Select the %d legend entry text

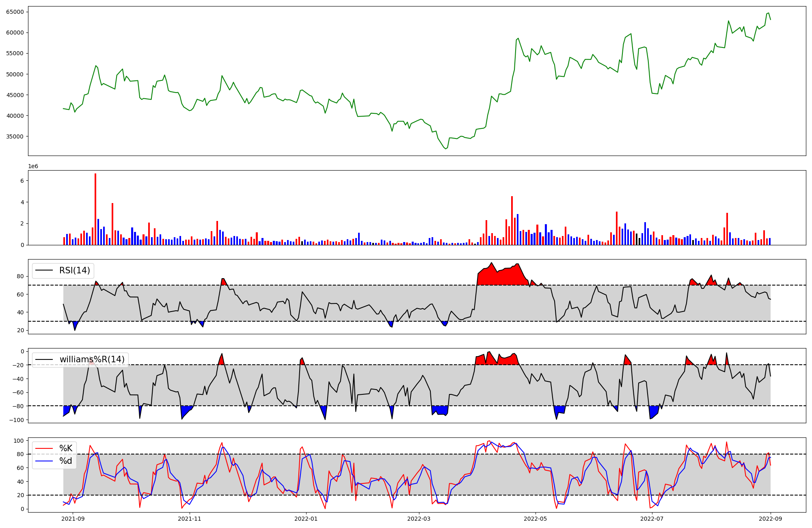point(66,461)
